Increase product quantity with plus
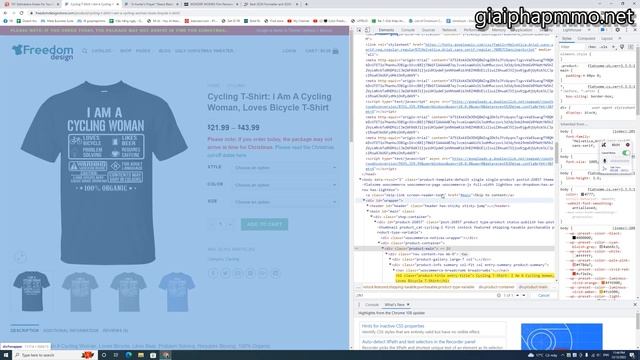Screen dimensions: 640x360 (230, 224)
